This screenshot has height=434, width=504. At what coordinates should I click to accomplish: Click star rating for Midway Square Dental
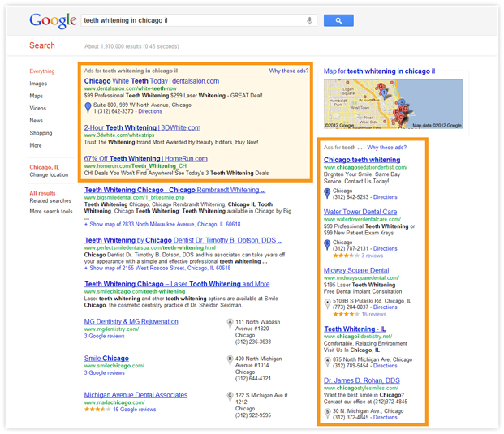click(x=346, y=314)
